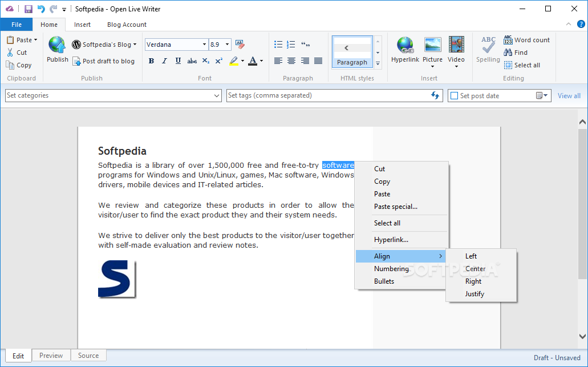Switch to the Blog Account tab
Screen dimensions: 588x367
pyautogui.click(x=127, y=25)
